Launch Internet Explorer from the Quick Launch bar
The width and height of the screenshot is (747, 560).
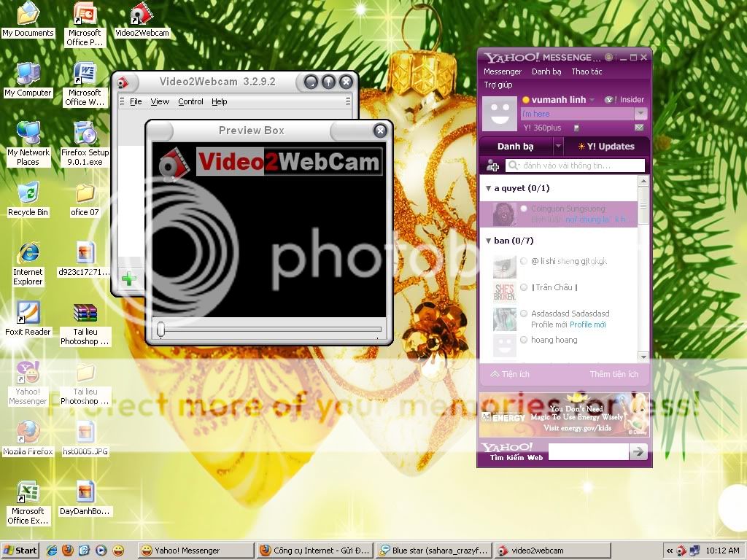coord(52,551)
